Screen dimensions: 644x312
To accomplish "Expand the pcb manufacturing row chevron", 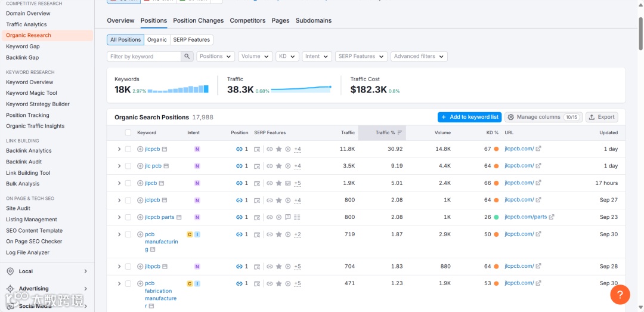I will pyautogui.click(x=119, y=234).
